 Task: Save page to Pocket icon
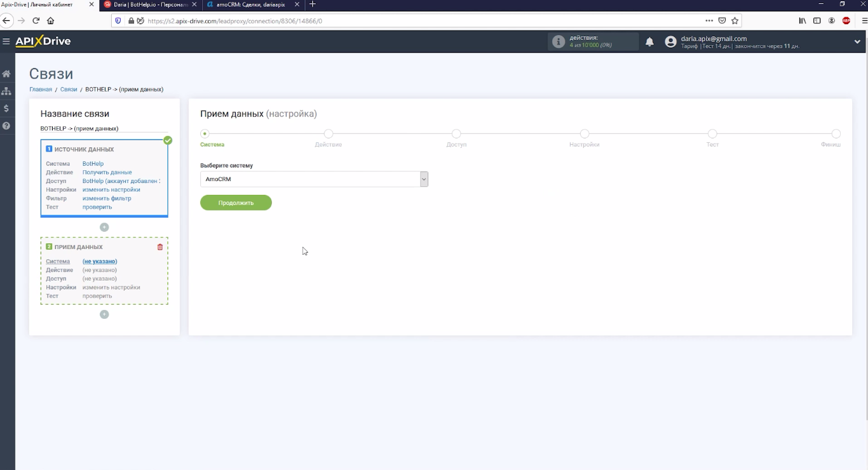[x=722, y=20]
